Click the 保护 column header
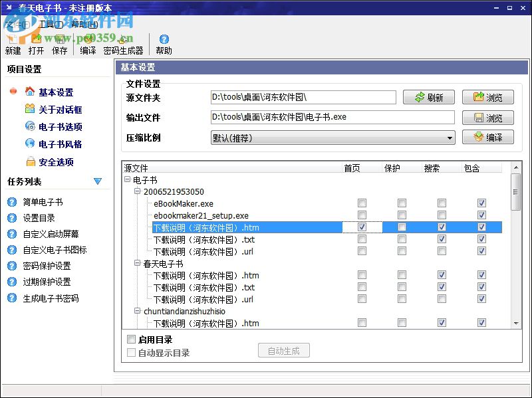Screen dimensions: 532x398 [x=402, y=168]
